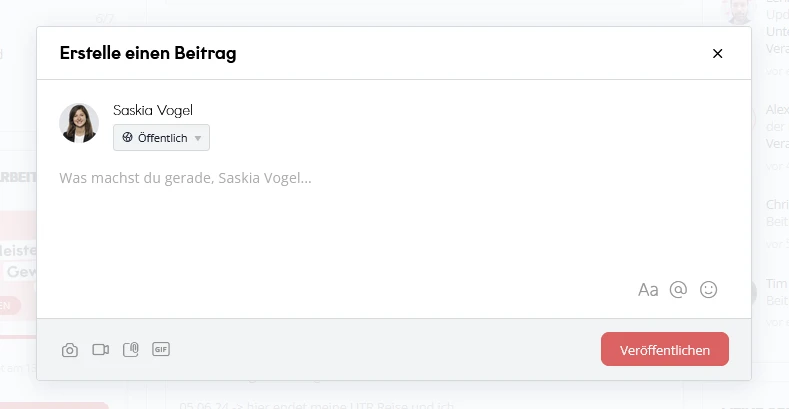Click the globe icon next to Öffentlich
The width and height of the screenshot is (789, 409).
pyautogui.click(x=128, y=138)
